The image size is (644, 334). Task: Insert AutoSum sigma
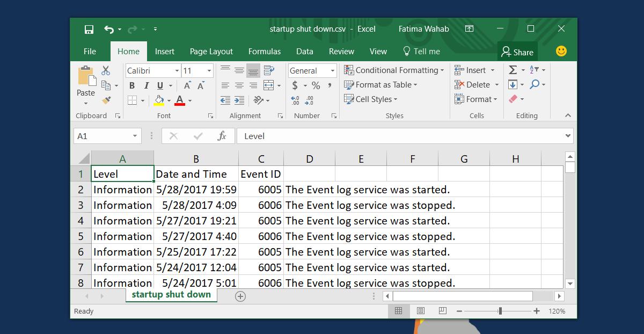coord(513,70)
